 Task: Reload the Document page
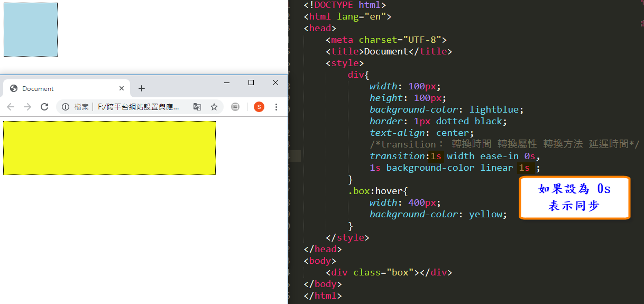coord(44,107)
